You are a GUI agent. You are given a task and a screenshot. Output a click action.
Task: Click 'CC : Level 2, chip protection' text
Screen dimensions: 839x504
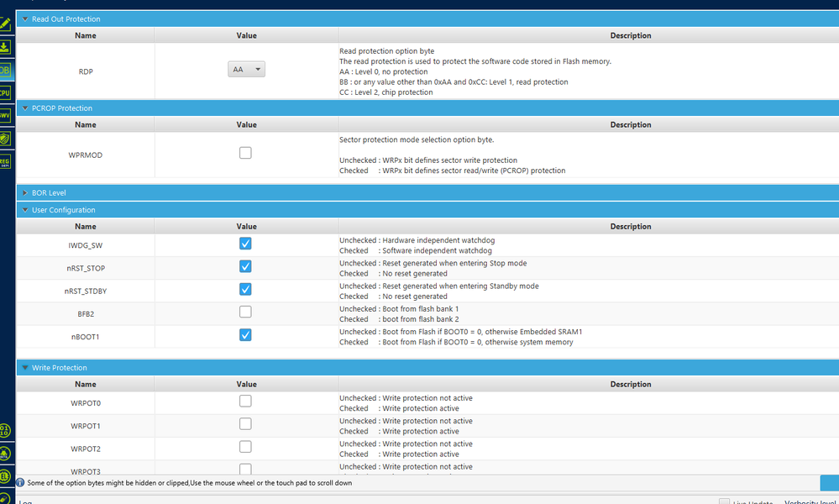pos(385,92)
